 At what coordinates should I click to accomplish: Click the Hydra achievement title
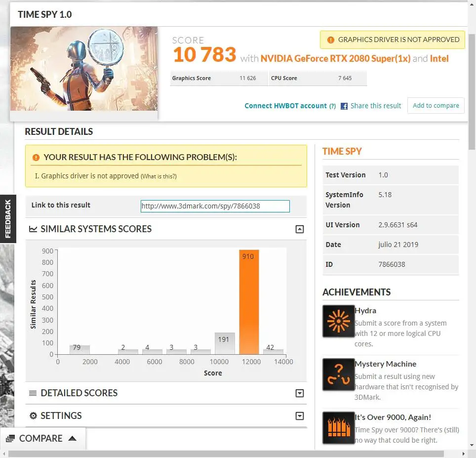click(x=365, y=311)
